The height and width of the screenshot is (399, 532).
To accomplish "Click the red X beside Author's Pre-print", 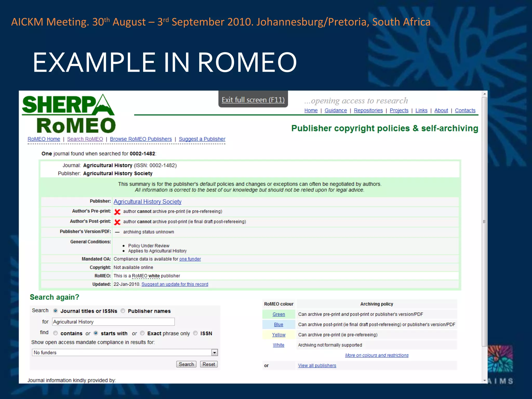I will click(117, 212).
